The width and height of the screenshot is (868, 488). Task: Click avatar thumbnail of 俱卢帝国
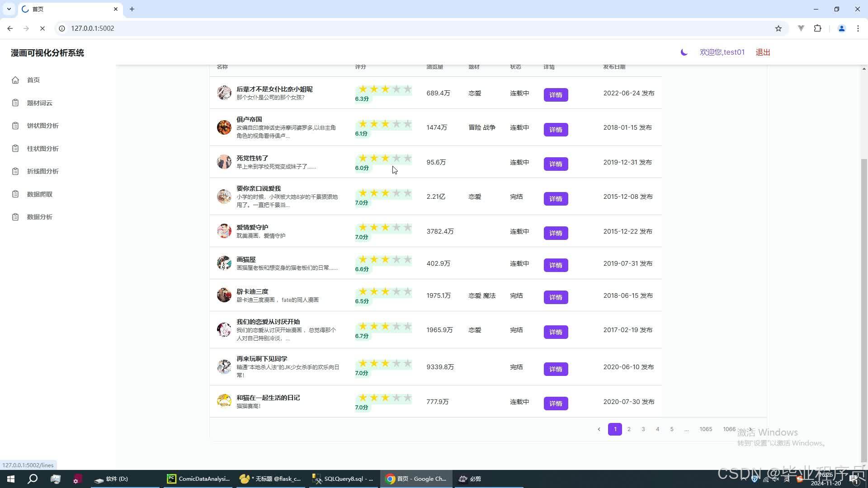coord(224,127)
